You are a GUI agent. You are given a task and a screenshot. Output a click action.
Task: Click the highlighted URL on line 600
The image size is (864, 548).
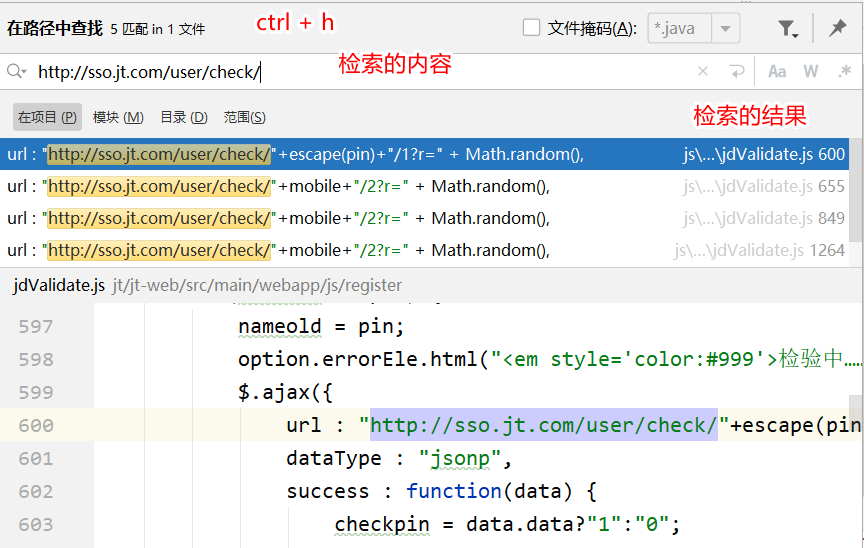(x=543, y=425)
